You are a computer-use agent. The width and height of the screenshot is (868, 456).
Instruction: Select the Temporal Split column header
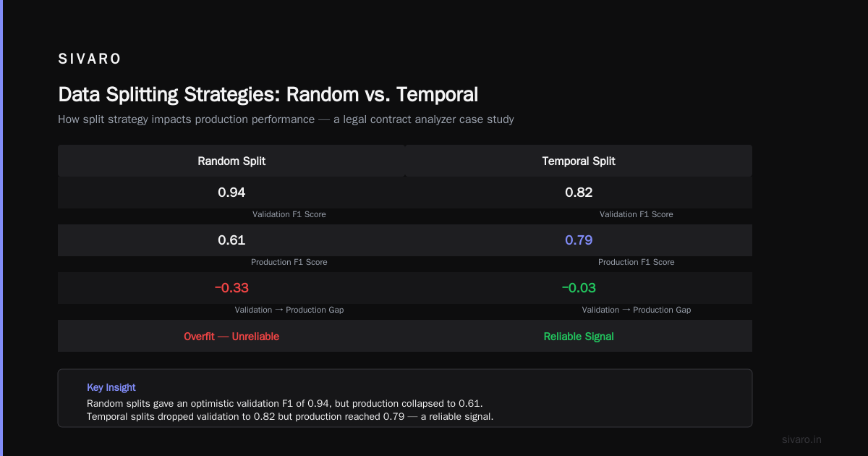[x=579, y=161]
